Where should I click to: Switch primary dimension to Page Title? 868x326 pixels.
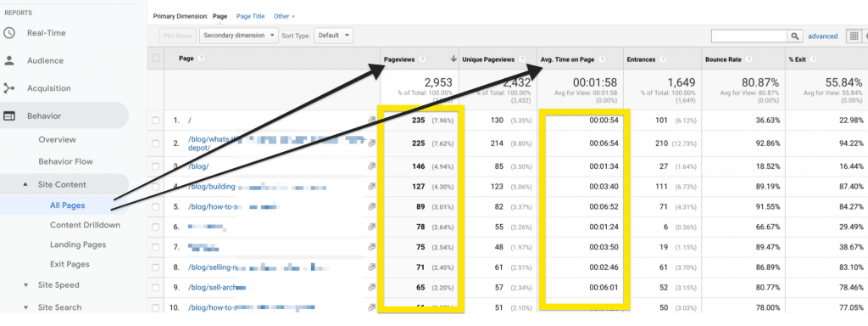(x=250, y=17)
